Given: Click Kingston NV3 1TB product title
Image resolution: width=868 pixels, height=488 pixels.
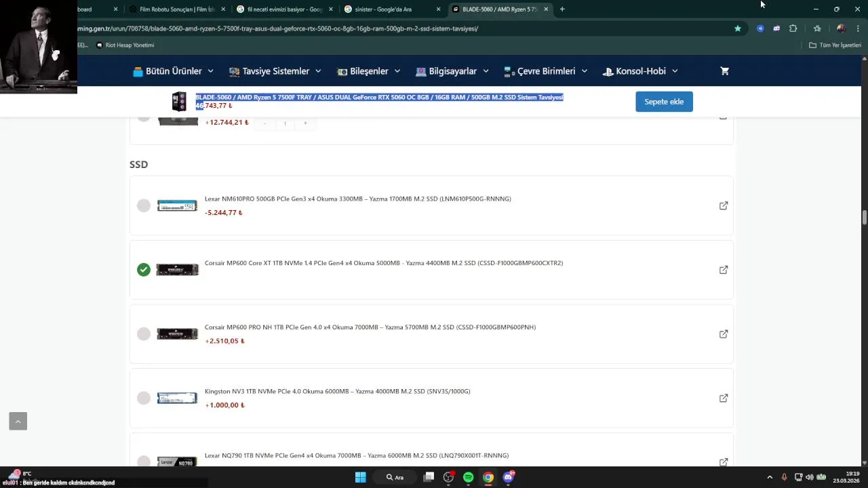Looking at the screenshot, I should (x=337, y=391).
